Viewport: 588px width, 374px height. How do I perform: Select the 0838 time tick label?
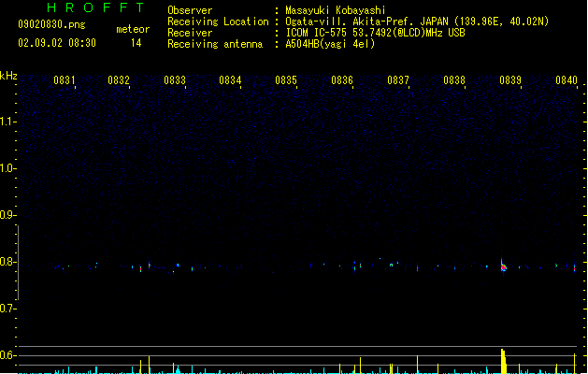pos(454,80)
